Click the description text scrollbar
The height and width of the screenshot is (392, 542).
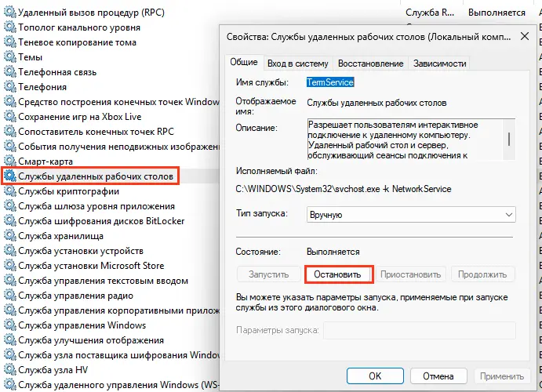point(510,140)
